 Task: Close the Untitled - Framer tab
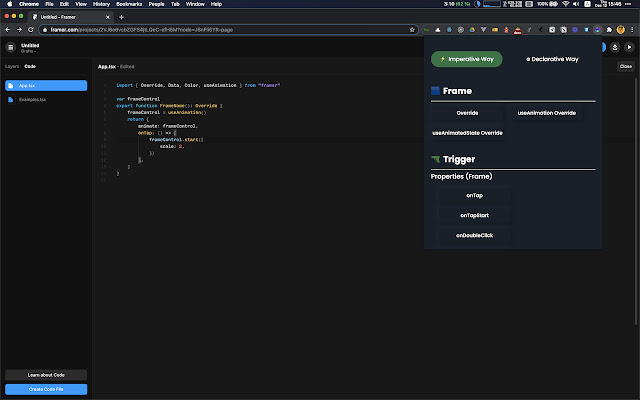pos(108,17)
